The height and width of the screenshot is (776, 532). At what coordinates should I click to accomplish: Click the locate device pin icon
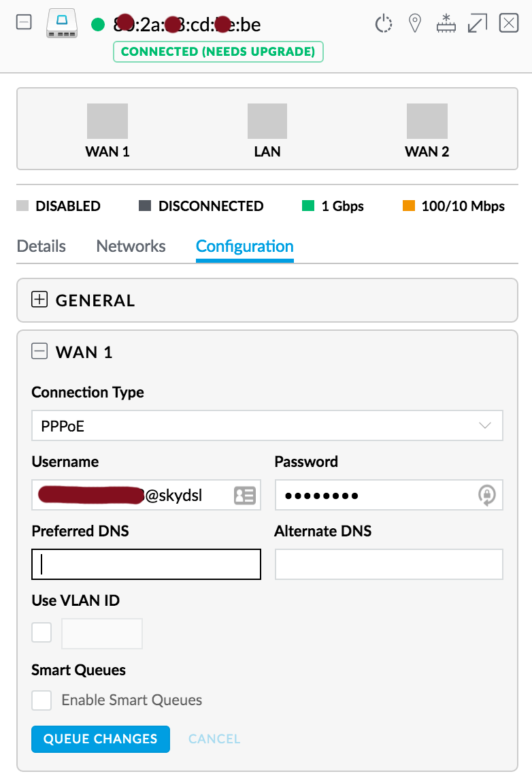pyautogui.click(x=414, y=25)
